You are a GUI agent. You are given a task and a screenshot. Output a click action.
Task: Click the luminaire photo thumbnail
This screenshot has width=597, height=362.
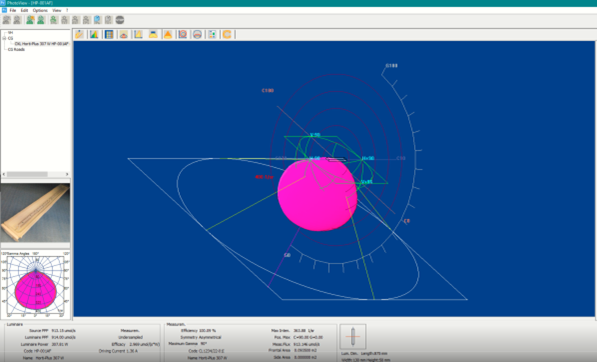click(x=35, y=212)
